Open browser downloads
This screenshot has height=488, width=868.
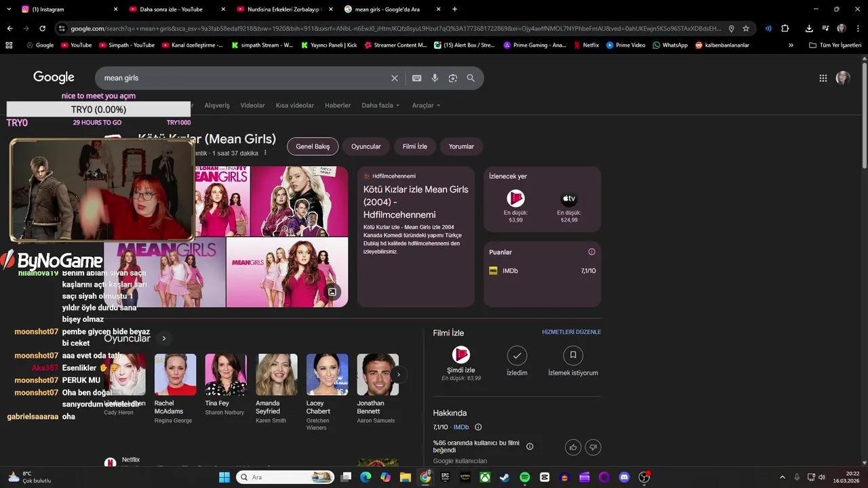(x=809, y=28)
